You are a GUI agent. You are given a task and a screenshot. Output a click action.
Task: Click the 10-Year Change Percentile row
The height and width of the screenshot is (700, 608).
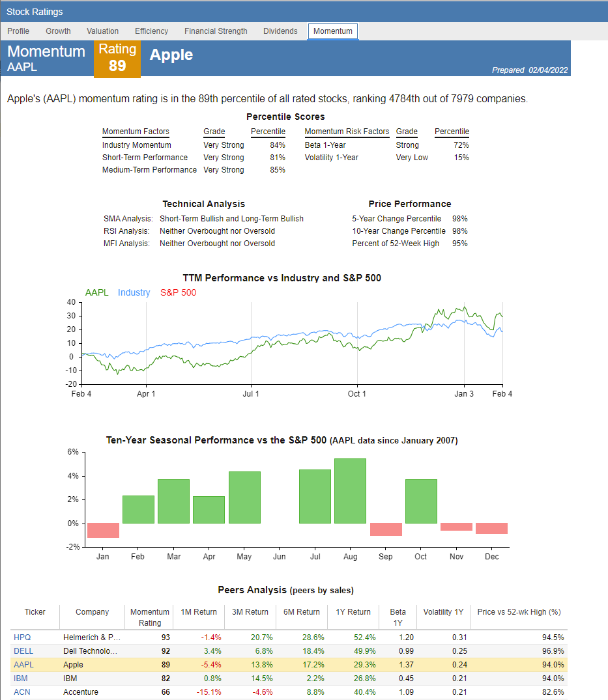pyautogui.click(x=410, y=231)
